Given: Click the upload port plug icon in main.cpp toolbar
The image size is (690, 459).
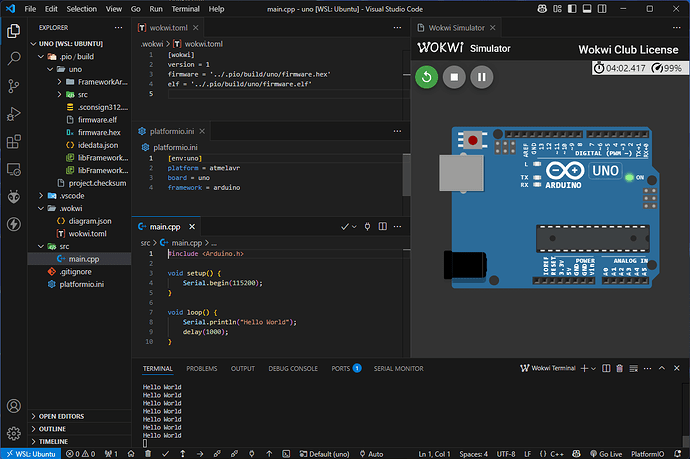Looking at the screenshot, I should click(x=367, y=226).
